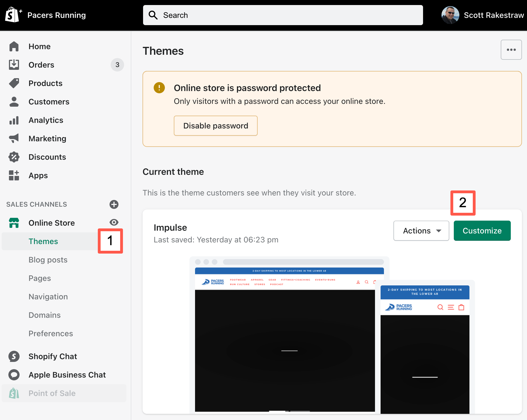Click the Online Store storefront icon

[14, 223]
